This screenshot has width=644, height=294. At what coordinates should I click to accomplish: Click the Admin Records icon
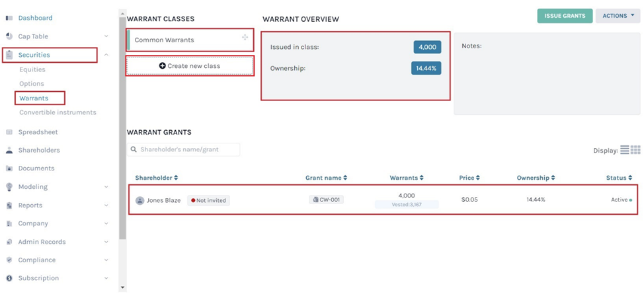pos(9,242)
